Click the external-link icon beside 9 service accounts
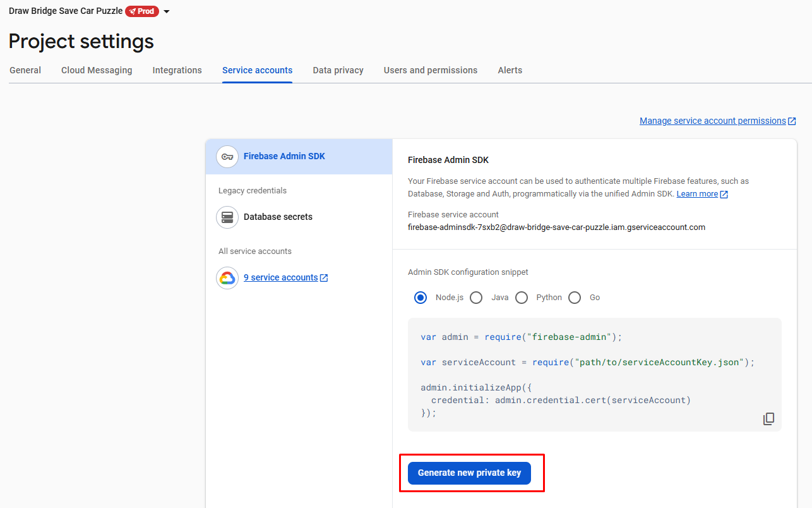This screenshot has width=812, height=508. coord(324,278)
